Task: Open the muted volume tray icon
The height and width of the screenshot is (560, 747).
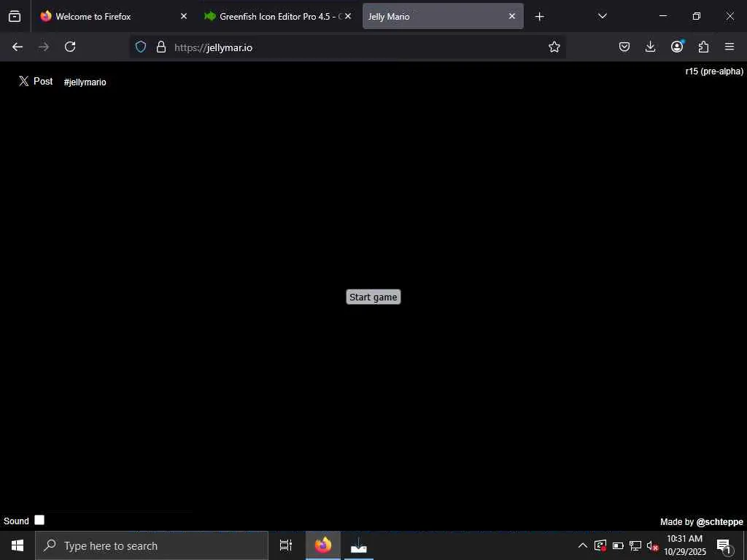Action: click(x=652, y=546)
